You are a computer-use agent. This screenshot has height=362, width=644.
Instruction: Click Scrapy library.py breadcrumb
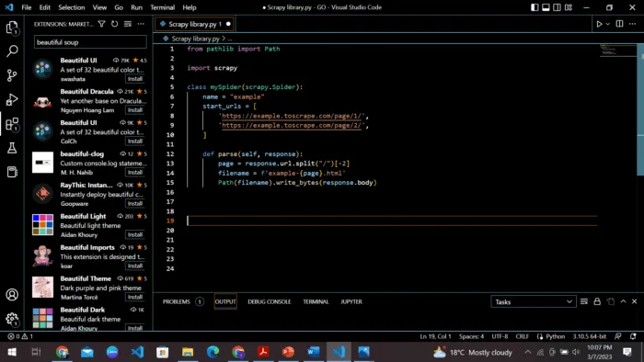tap(195, 39)
